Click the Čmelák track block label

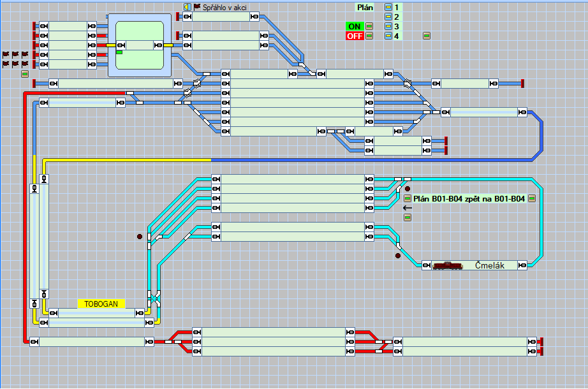[489, 265]
